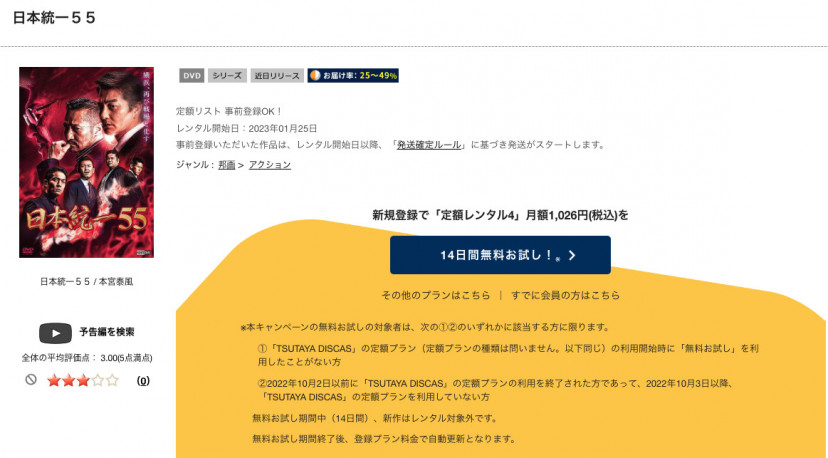The width and height of the screenshot is (828, 458).
Task: Click the シリーズ tag badge
Action: coord(227,76)
